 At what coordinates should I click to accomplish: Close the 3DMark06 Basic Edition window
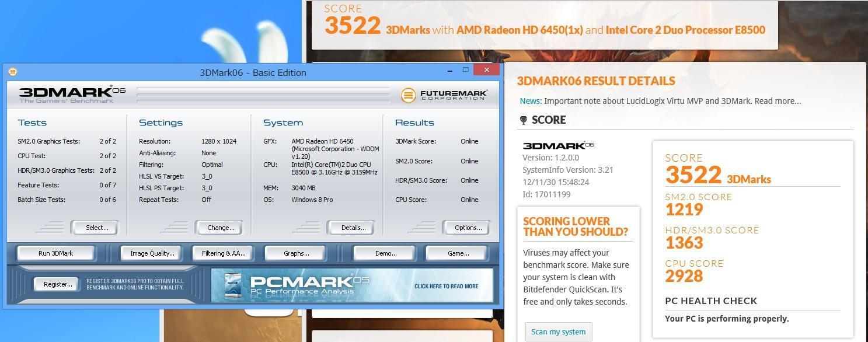tap(486, 70)
